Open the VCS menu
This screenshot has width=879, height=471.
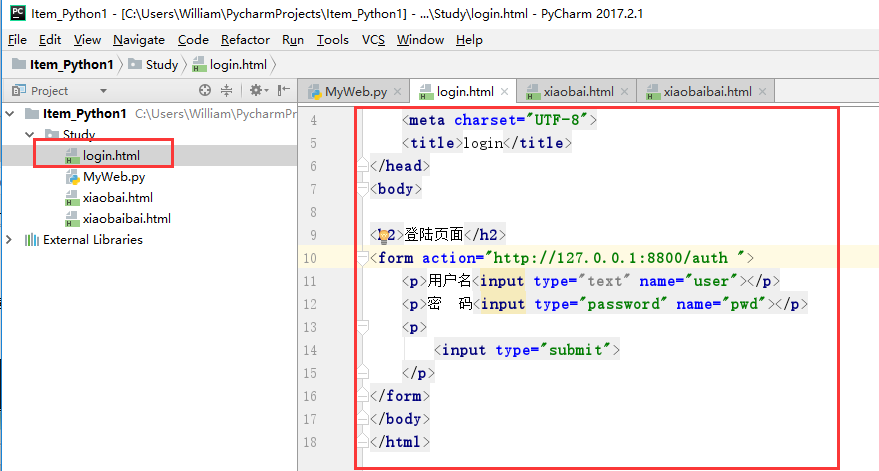[373, 40]
